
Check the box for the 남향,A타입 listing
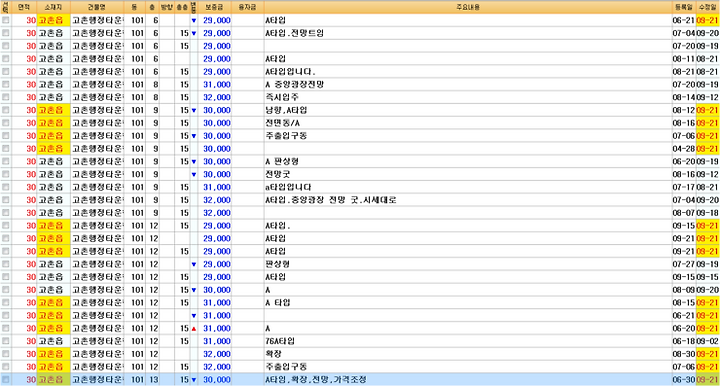pos(6,110)
